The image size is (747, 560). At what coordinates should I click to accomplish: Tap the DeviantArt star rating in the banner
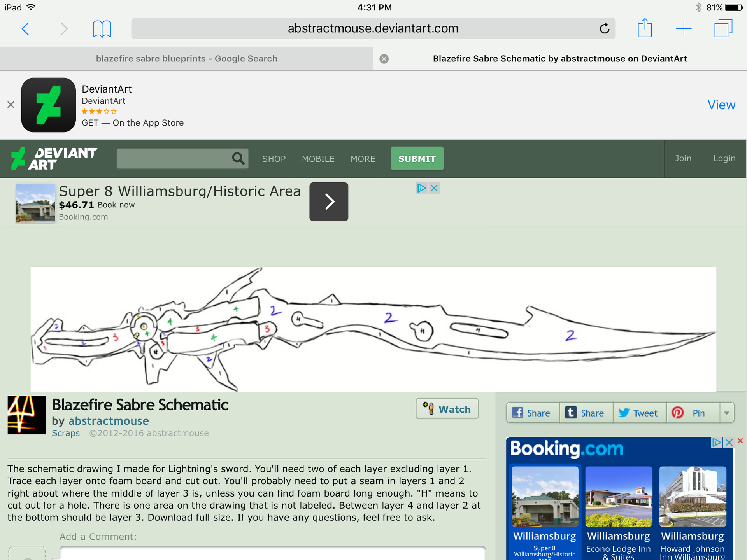99,112
